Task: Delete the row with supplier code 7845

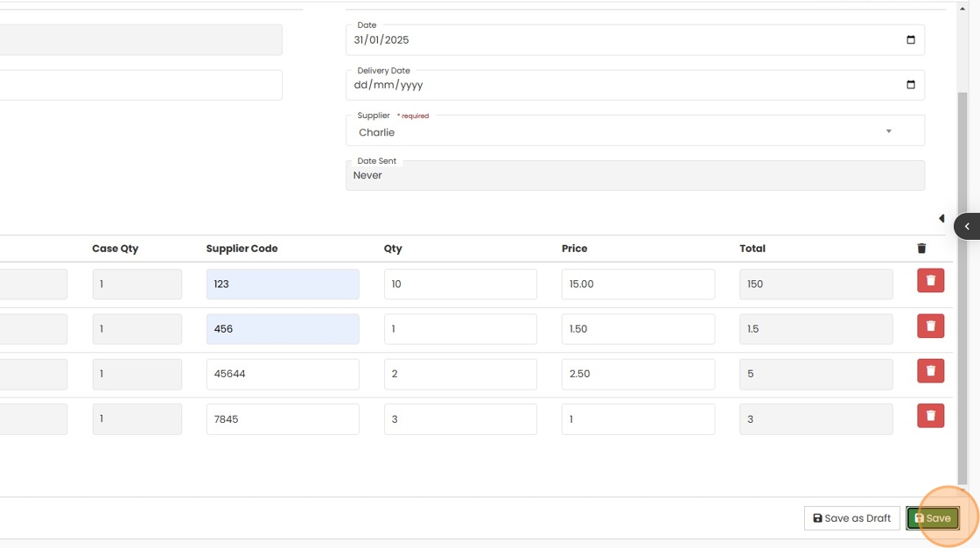Action: click(x=930, y=416)
